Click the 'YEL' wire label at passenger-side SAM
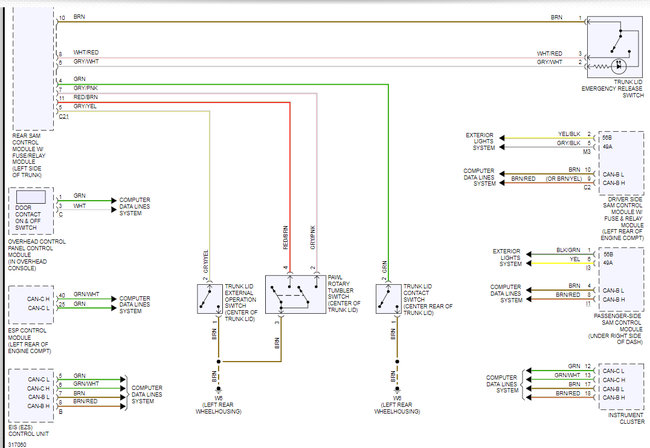Viewport: 650px width, 448px height. point(575,259)
